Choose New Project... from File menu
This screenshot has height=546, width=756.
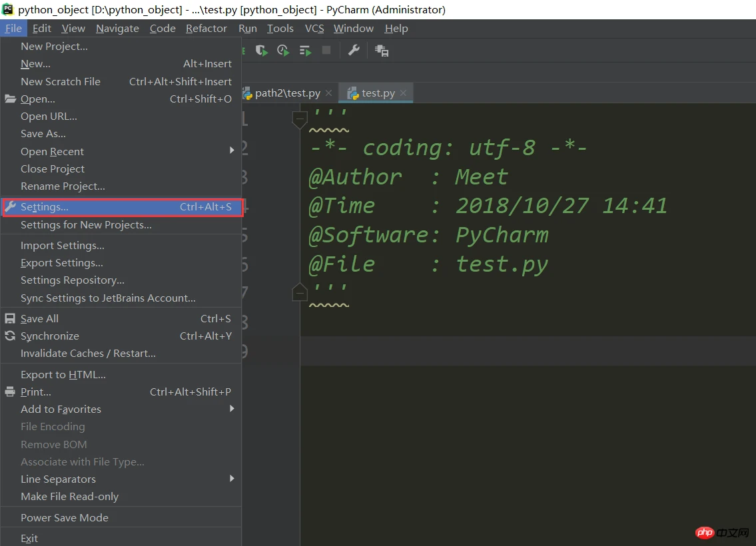[121, 46]
